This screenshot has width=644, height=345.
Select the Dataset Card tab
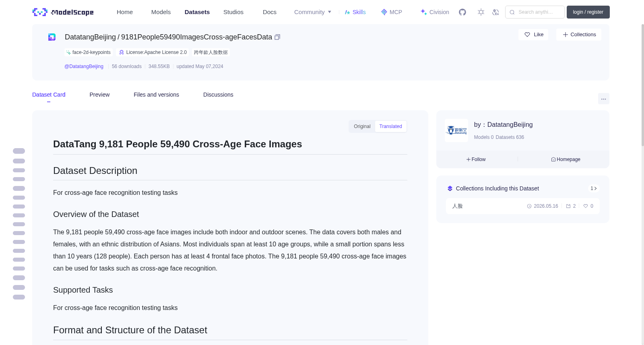[x=49, y=95]
